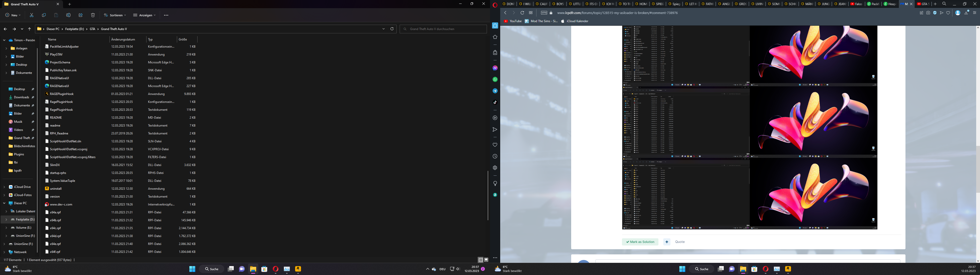The height and width of the screenshot is (275, 980).
Task: Reload the lcpdfr.com page
Action: point(522,13)
